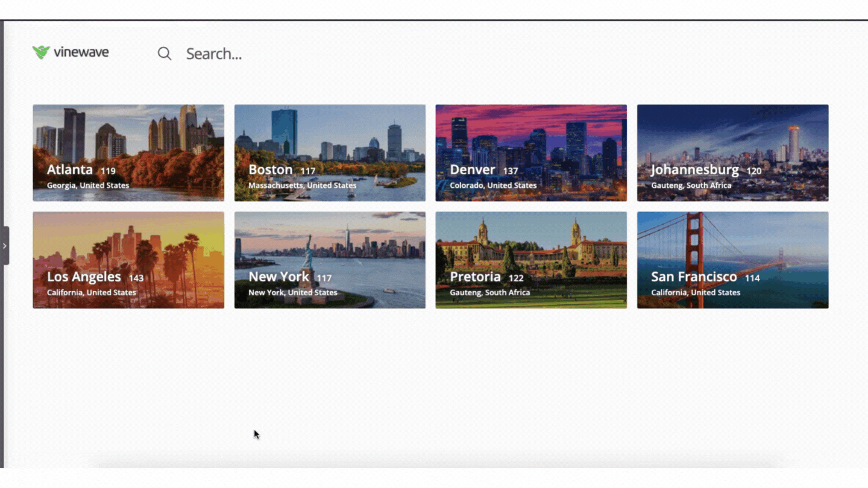The width and height of the screenshot is (868, 488).
Task: Click the count 122 beside Pretoria
Action: coord(516,278)
